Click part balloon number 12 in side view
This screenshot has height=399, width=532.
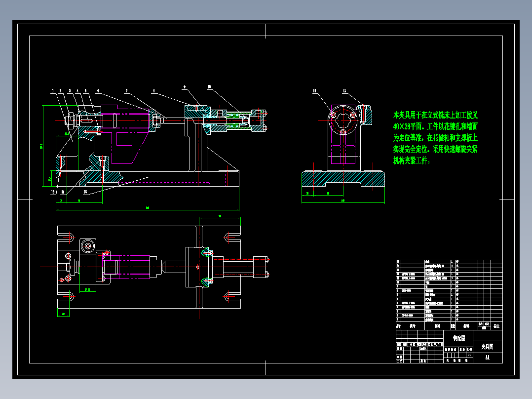344,91
